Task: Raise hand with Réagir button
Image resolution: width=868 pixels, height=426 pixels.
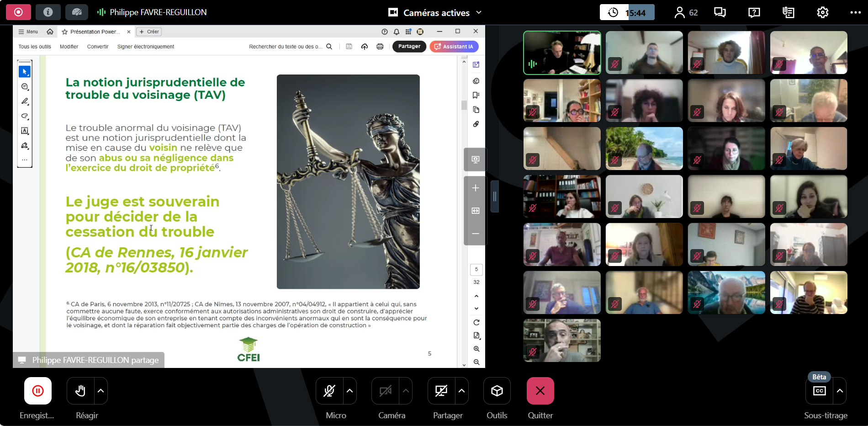Action: point(80,391)
